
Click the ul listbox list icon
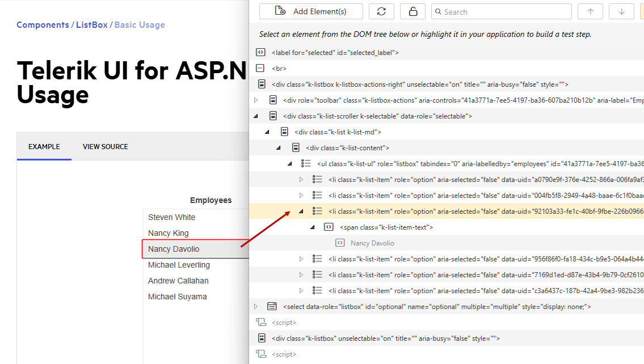[x=306, y=164]
